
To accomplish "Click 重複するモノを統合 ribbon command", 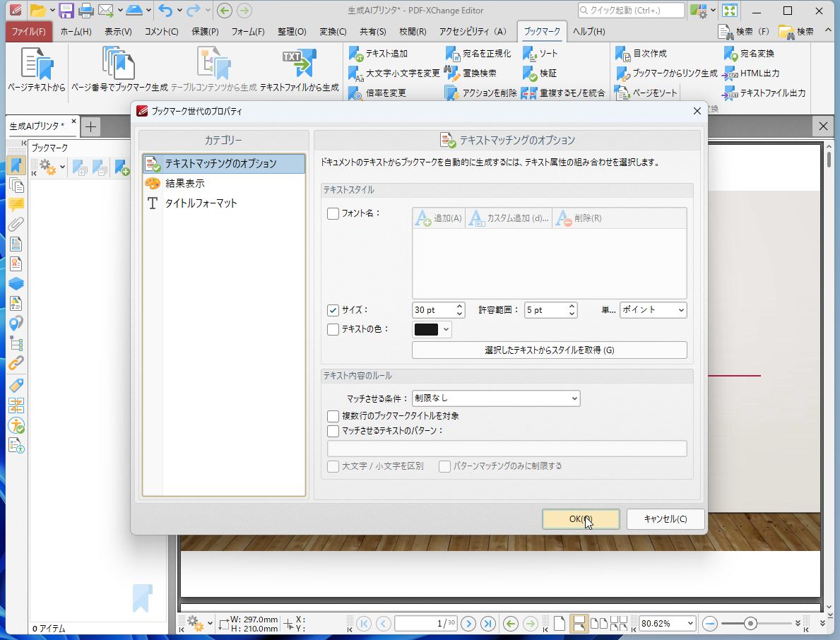I will coord(564,93).
